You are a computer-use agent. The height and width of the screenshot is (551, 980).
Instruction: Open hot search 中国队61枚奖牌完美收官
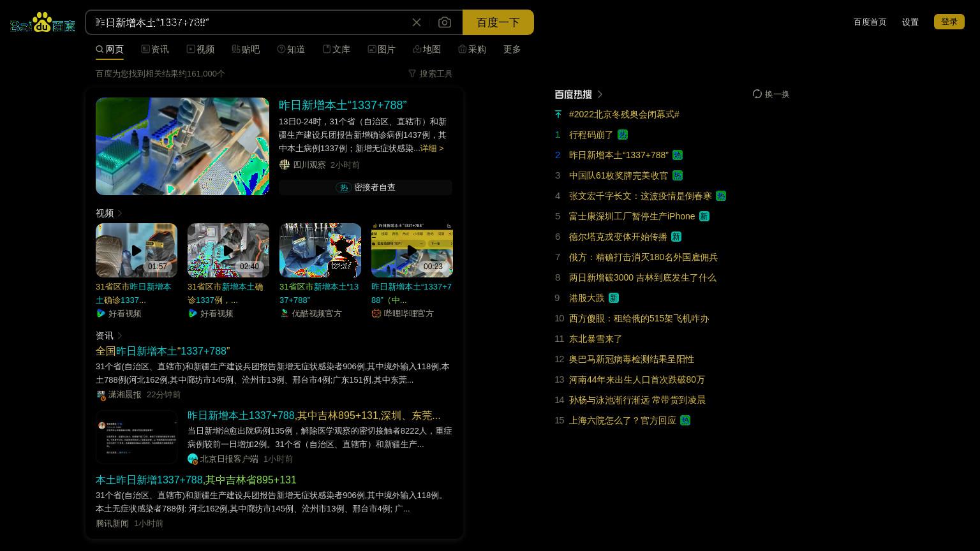(x=618, y=175)
